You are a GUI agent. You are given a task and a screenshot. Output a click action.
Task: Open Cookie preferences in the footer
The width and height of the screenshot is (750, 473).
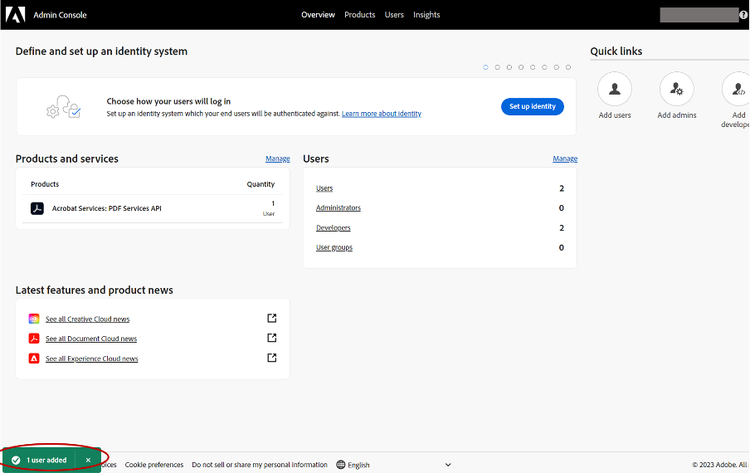(x=154, y=465)
